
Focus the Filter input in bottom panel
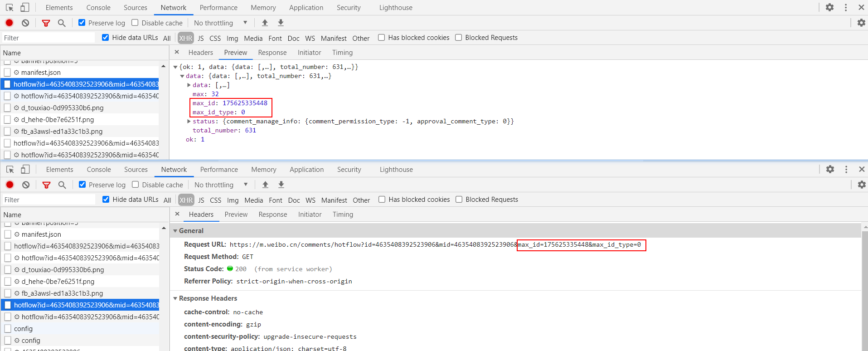[x=48, y=200]
